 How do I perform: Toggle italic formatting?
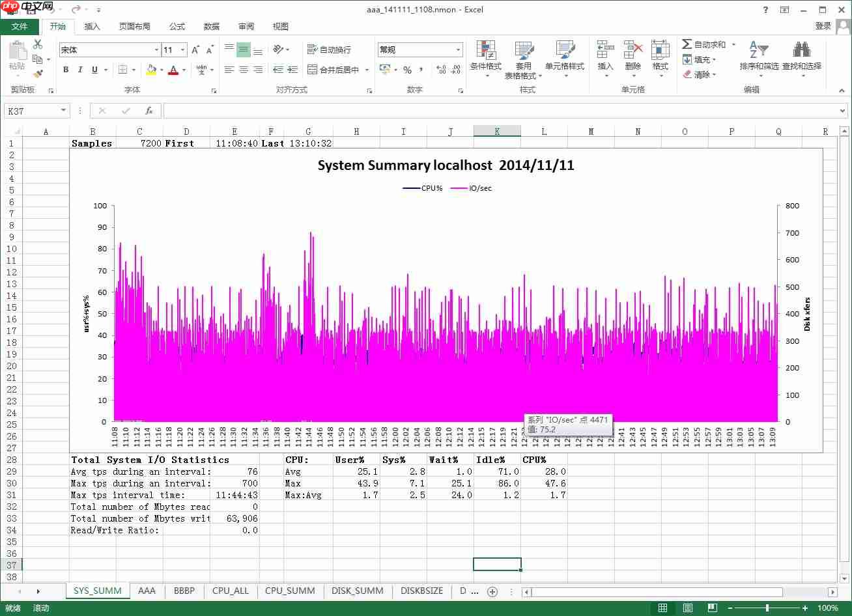click(80, 70)
